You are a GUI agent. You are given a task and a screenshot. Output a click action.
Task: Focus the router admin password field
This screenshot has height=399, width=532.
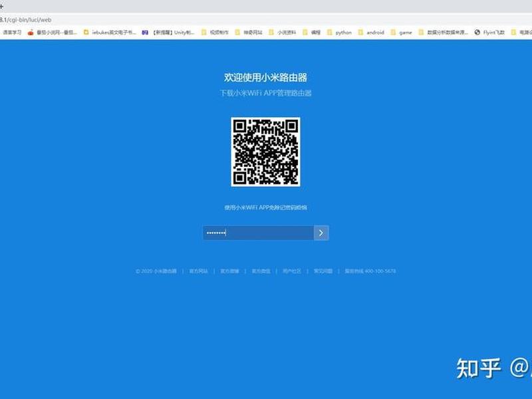click(259, 233)
